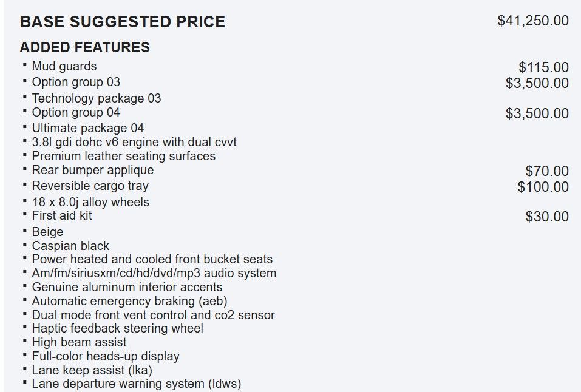Click the $70.00 price amount

click(x=547, y=172)
